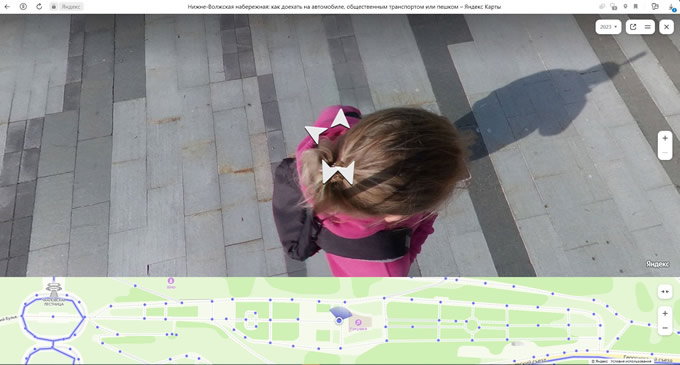This screenshot has height=365, width=680.
Task: Move forward using upper panorama arrow
Action: pos(341,119)
